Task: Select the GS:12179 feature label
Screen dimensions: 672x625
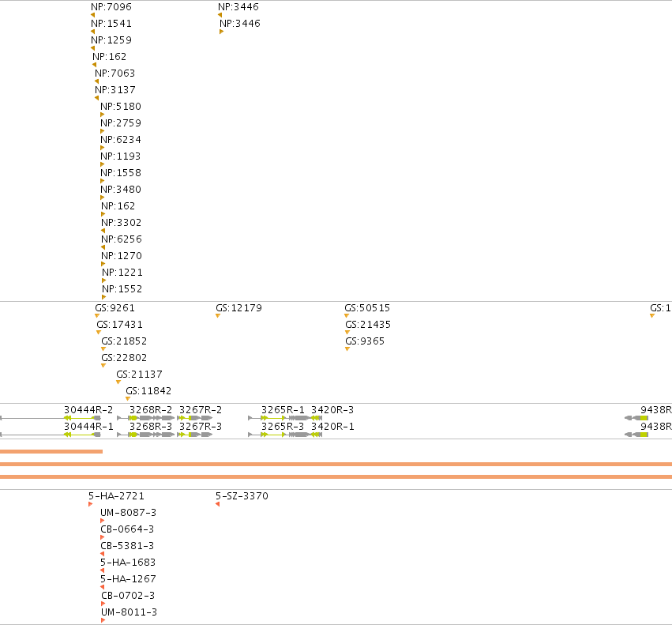Action: (x=238, y=308)
